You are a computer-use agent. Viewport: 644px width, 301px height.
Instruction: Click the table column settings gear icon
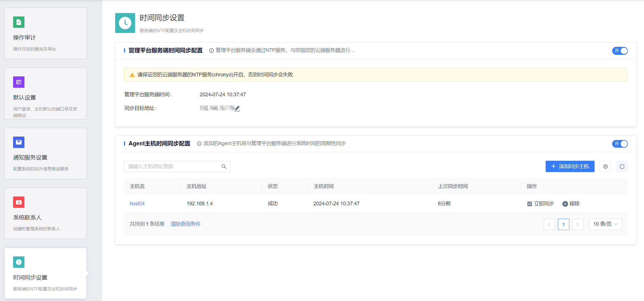605,167
